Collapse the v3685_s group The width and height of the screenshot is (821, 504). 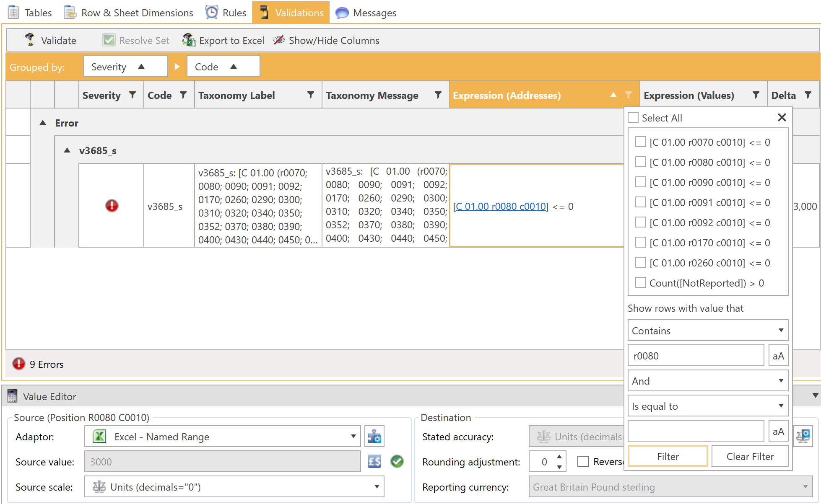[67, 150]
